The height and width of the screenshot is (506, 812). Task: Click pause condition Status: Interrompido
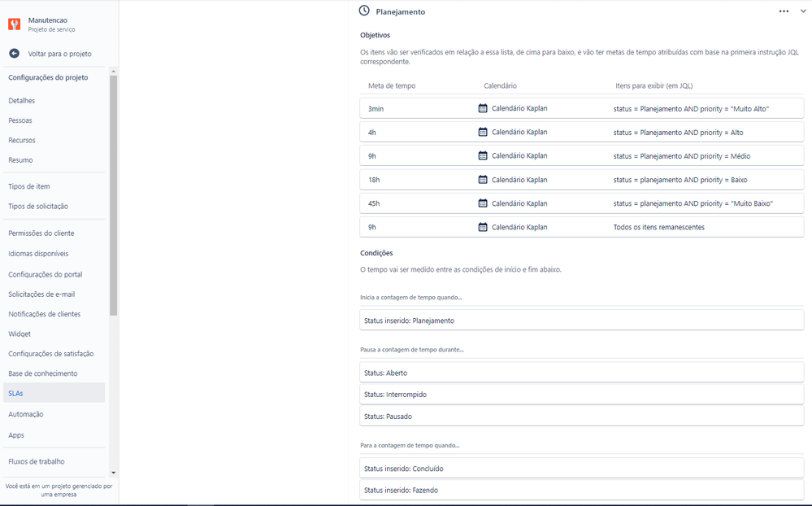(581, 395)
